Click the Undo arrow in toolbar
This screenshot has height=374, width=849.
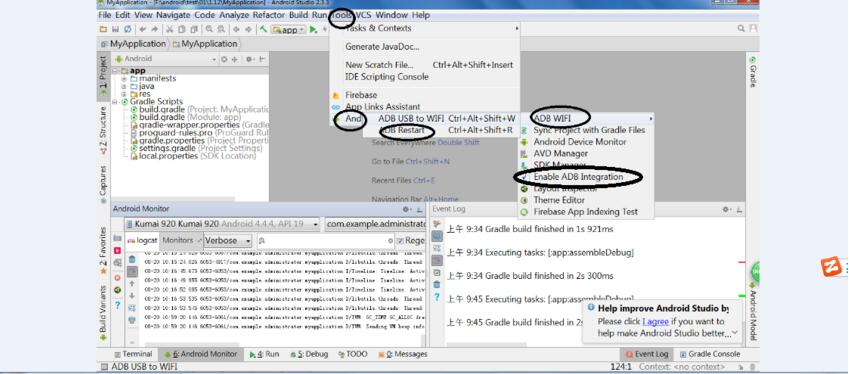pyautogui.click(x=143, y=29)
